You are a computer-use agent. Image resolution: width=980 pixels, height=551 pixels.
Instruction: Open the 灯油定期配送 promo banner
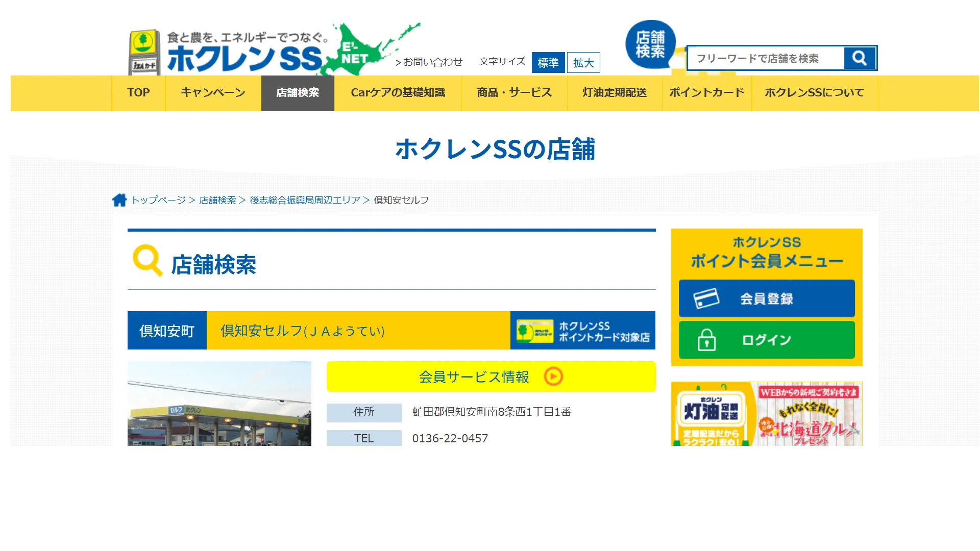click(x=767, y=414)
